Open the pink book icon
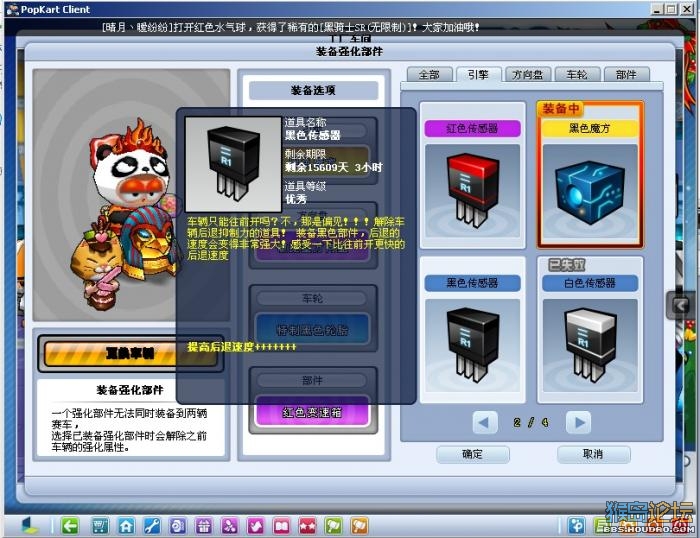700x538 pixels. pyautogui.click(x=281, y=526)
